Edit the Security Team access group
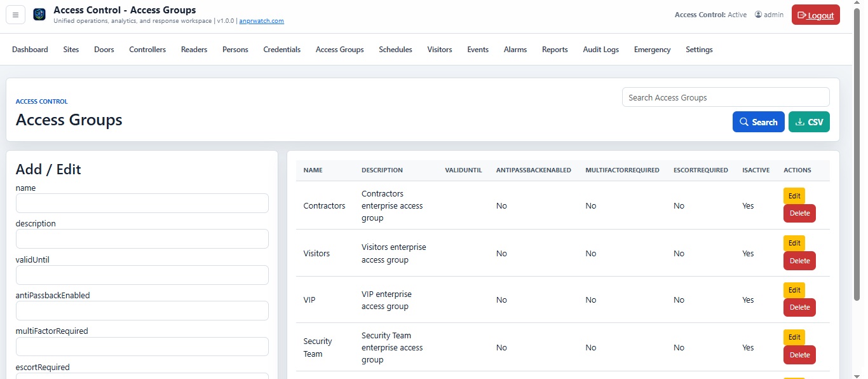 [x=794, y=337]
